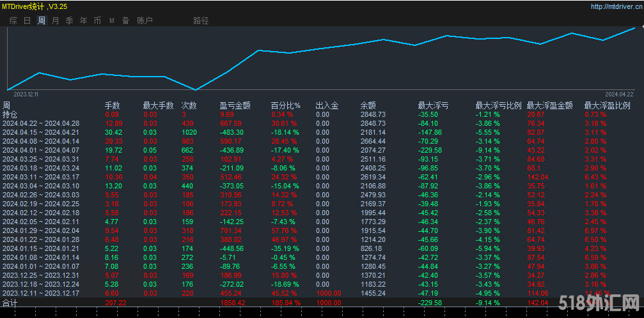Click the 路径 (path) tab
The image size is (644, 318).
(x=201, y=20)
